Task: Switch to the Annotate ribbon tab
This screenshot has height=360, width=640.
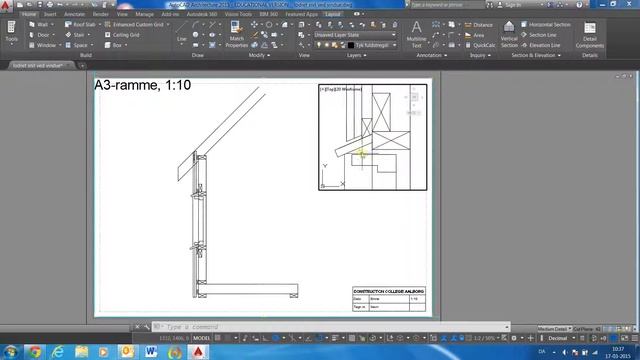Action: [x=74, y=14]
